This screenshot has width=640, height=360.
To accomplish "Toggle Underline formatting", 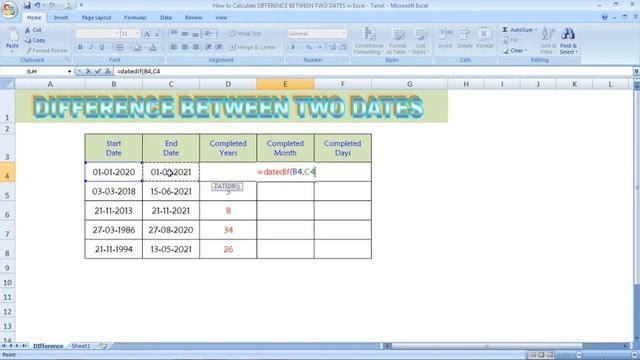I will point(102,47).
